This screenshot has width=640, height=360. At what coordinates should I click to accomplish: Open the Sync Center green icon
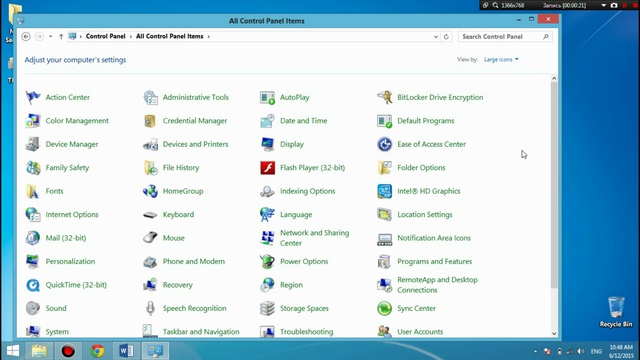click(x=384, y=309)
